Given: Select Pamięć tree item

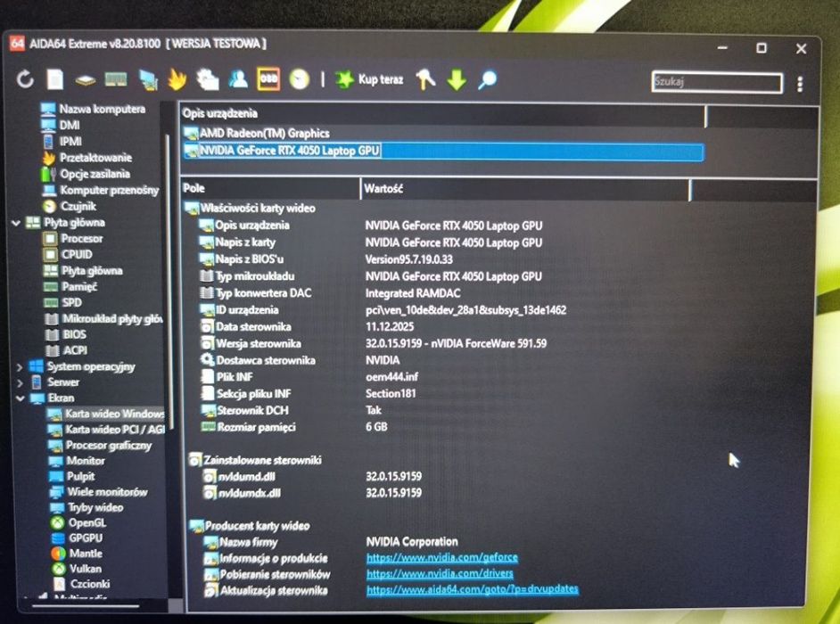Looking at the screenshot, I should click(70, 286).
